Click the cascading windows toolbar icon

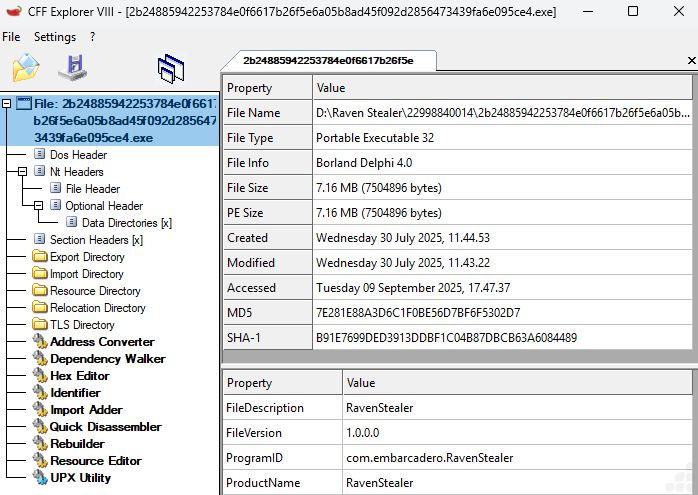click(171, 68)
